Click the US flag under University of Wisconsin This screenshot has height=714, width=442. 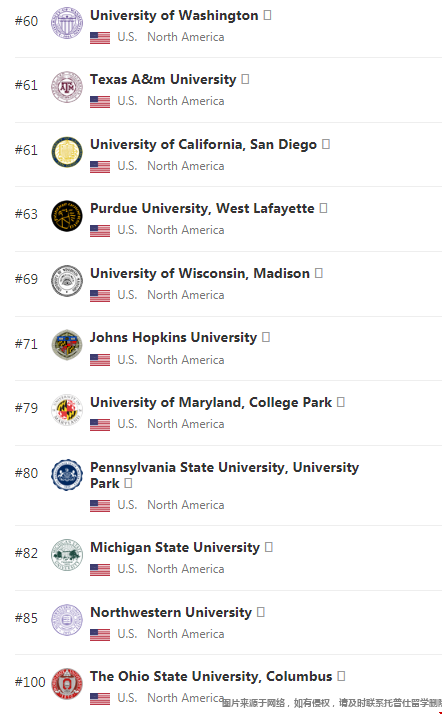point(100,296)
